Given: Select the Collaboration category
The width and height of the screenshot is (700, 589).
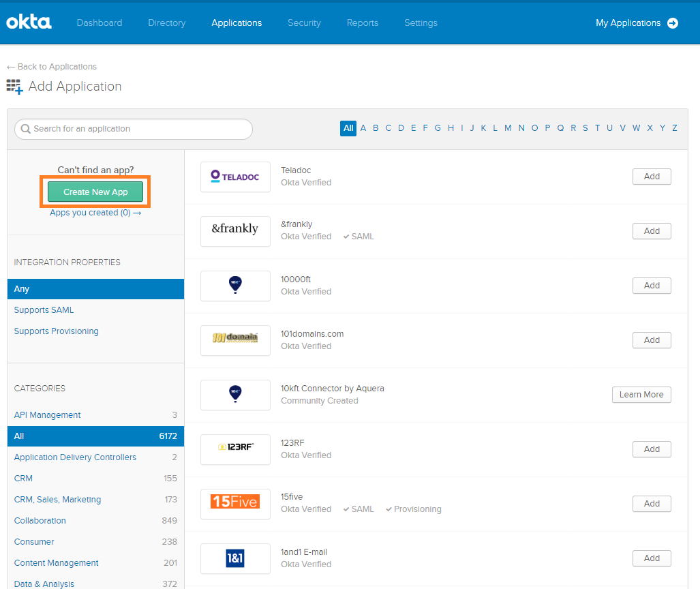Looking at the screenshot, I should point(40,521).
